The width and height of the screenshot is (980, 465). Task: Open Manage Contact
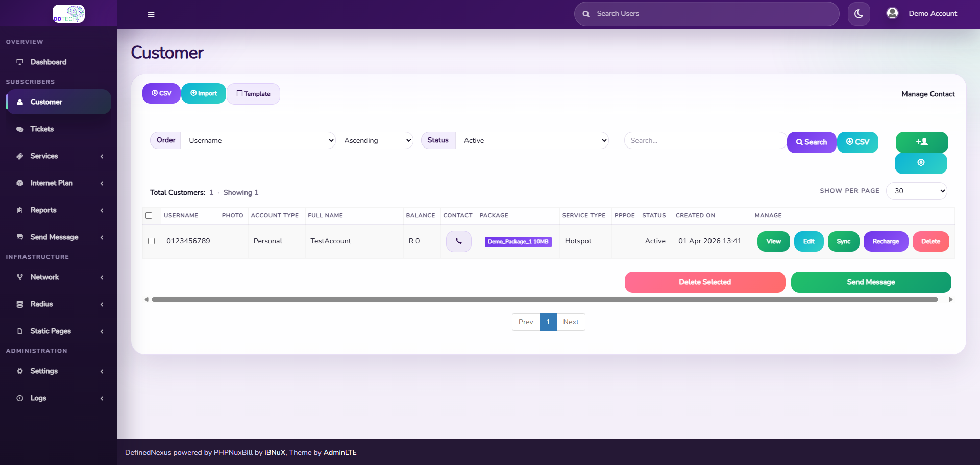[x=928, y=94]
